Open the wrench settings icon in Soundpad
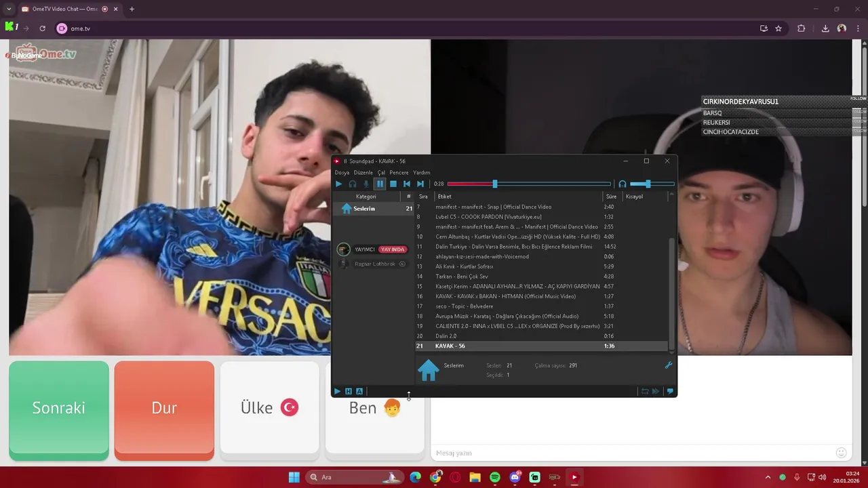This screenshot has width=868, height=488. click(x=668, y=365)
